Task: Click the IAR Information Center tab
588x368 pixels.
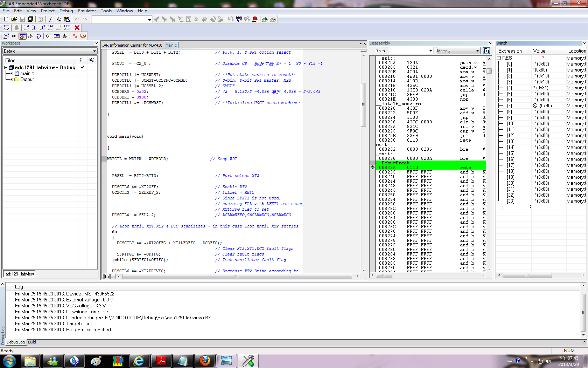Action: [132, 45]
